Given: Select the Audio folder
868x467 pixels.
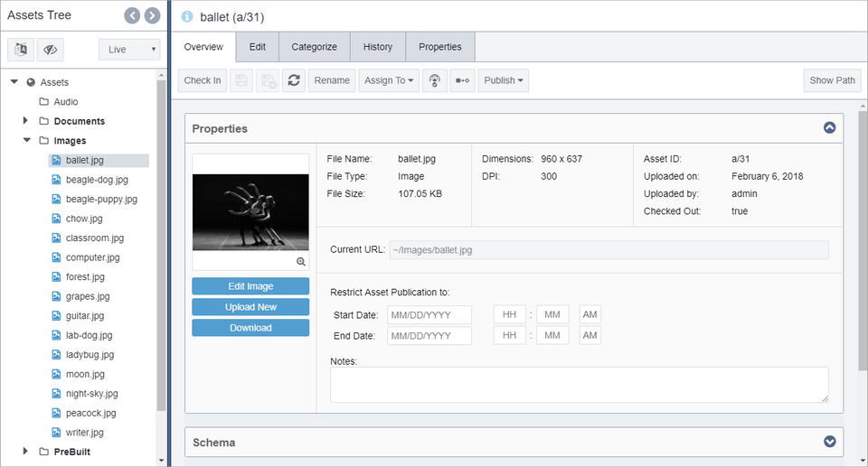Looking at the screenshot, I should (66, 102).
